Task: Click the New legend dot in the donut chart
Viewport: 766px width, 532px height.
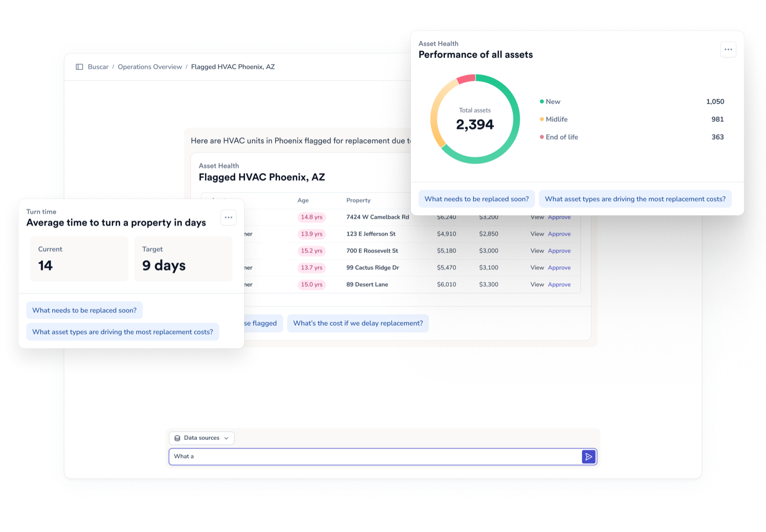Action: tap(542, 101)
